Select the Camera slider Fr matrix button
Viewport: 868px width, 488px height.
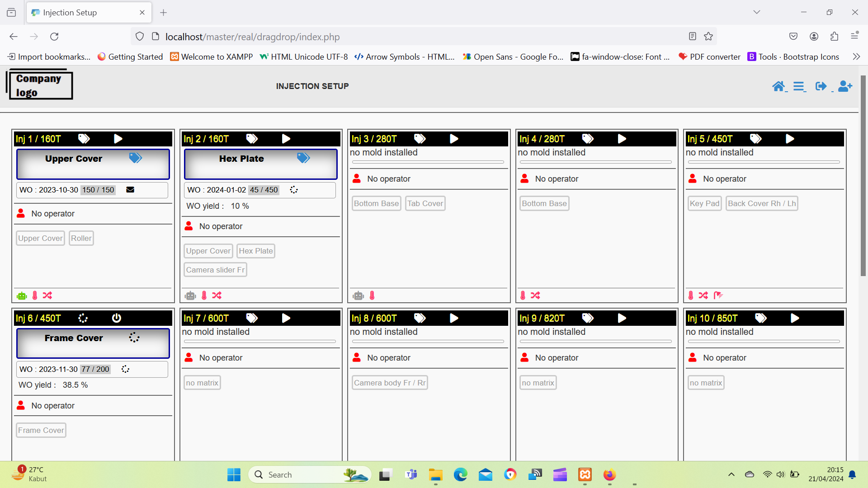tap(215, 270)
